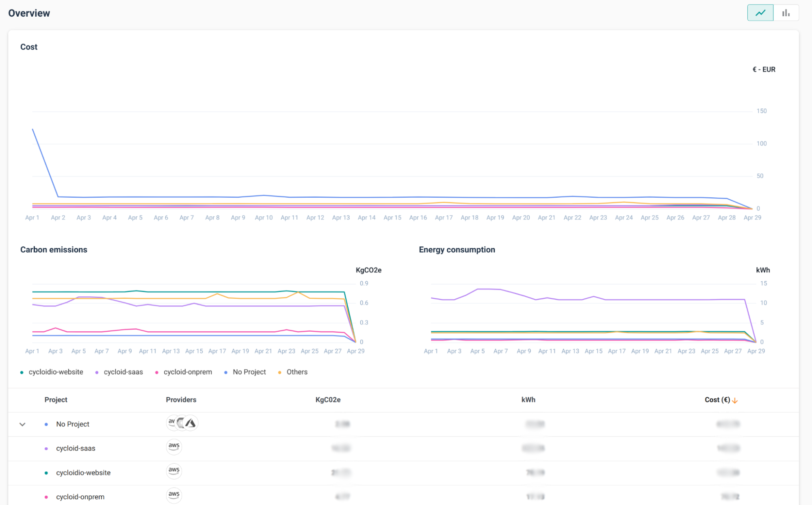Image resolution: width=812 pixels, height=505 pixels.
Task: Toggle Others series in legend
Action: (297, 372)
